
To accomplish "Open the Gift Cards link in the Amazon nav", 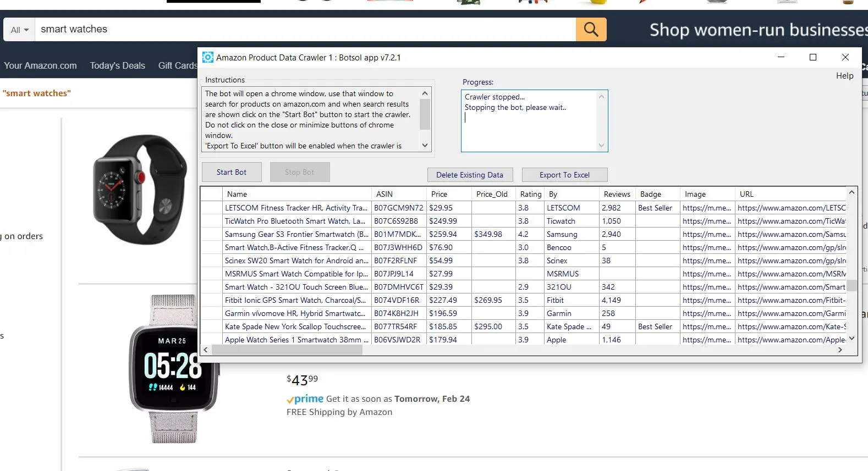I will [178, 65].
